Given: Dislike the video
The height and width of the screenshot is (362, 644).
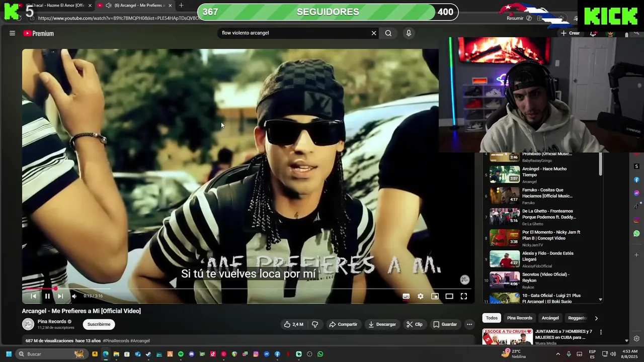Looking at the screenshot, I should click(315, 324).
